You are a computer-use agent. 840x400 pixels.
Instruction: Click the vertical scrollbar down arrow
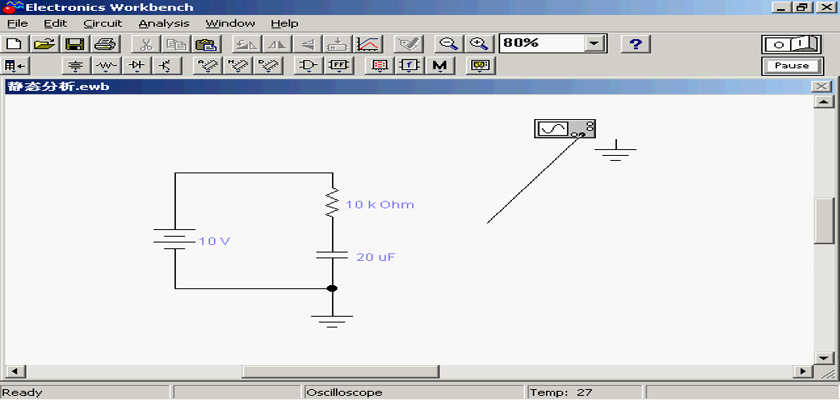pos(823,358)
